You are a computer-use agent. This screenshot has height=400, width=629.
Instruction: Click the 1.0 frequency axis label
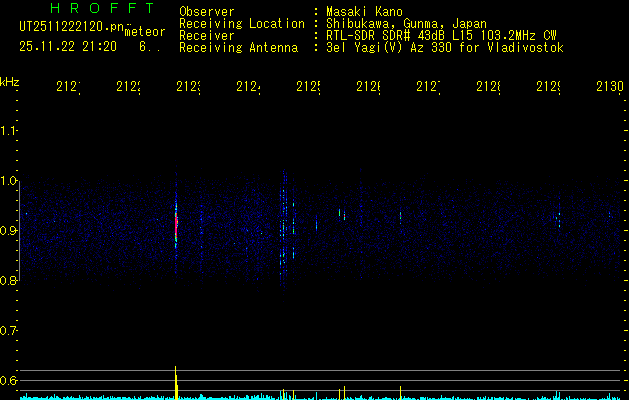point(8,181)
